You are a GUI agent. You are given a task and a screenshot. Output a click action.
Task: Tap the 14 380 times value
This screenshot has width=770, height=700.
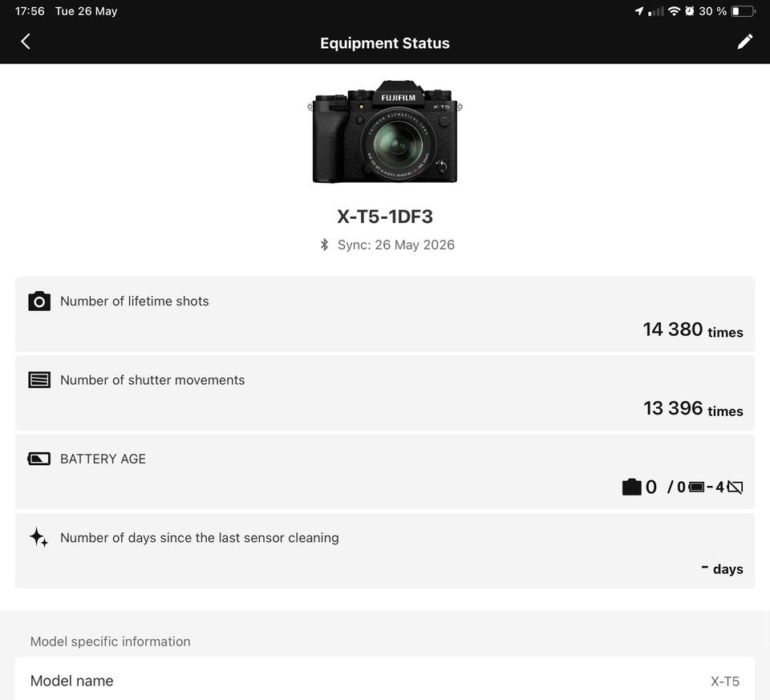pyautogui.click(x=693, y=330)
